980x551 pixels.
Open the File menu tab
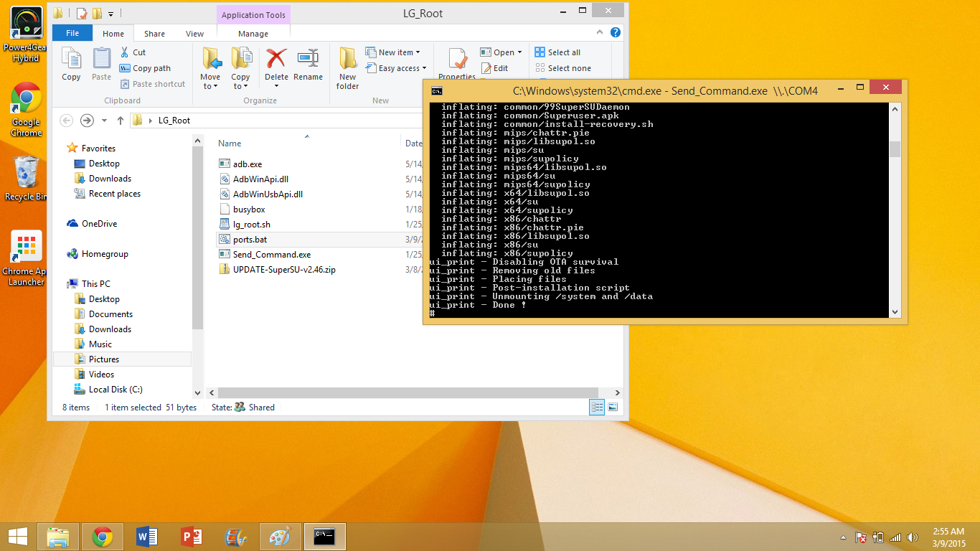[72, 34]
